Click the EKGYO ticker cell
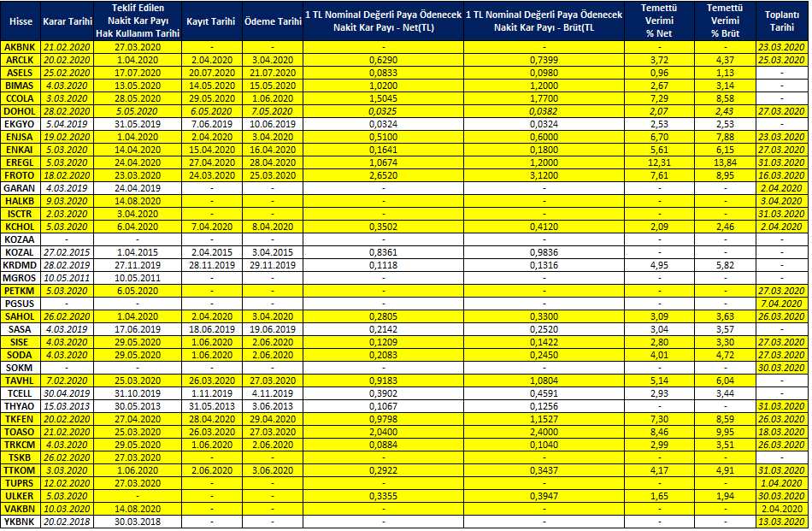This screenshot has width=812, height=531. [x=21, y=124]
